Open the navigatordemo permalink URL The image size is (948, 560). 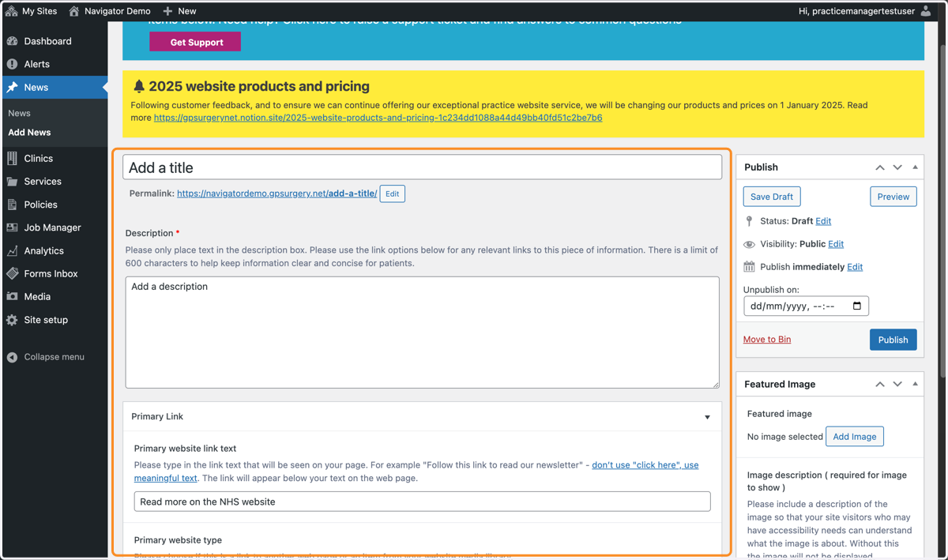pyautogui.click(x=276, y=194)
